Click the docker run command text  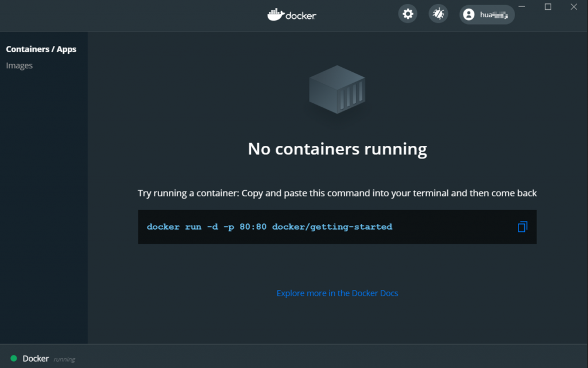pos(269,227)
